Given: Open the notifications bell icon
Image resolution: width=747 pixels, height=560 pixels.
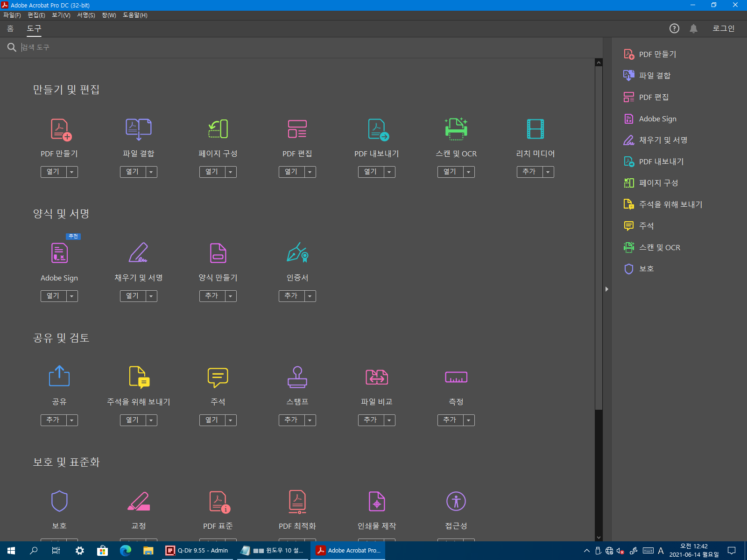Looking at the screenshot, I should (694, 28).
